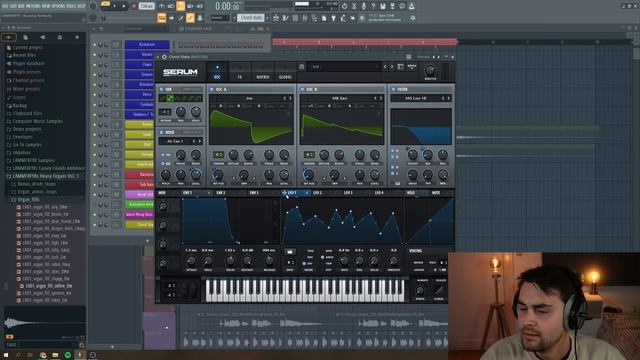The height and width of the screenshot is (360, 640).
Task: Select previous OSC B wavetable with left arrow
Action: tap(376, 98)
